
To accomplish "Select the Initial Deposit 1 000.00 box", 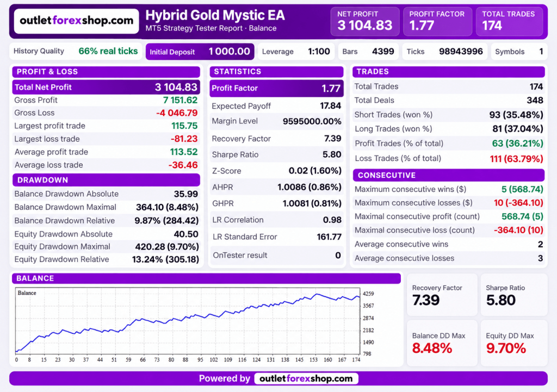I will pyautogui.click(x=200, y=52).
